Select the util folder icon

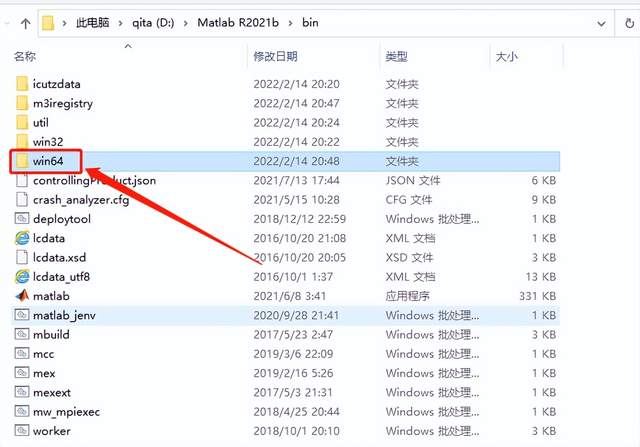pos(22,122)
